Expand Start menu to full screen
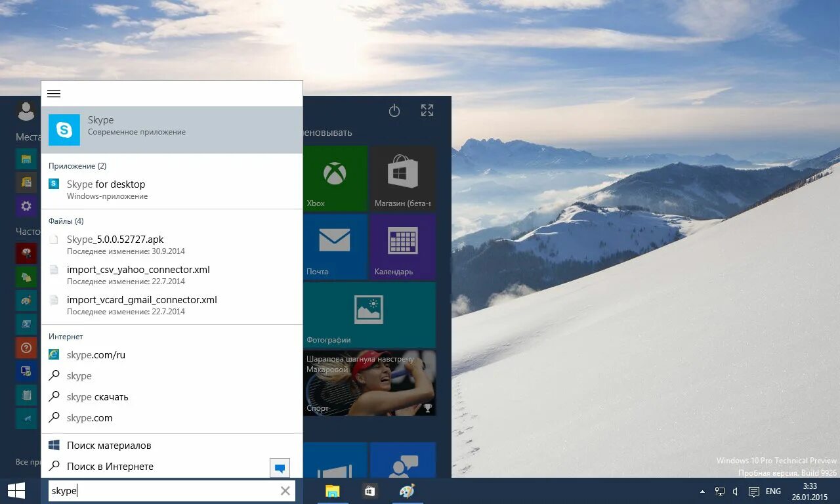Viewport: 840px width, 504px height. [427, 111]
